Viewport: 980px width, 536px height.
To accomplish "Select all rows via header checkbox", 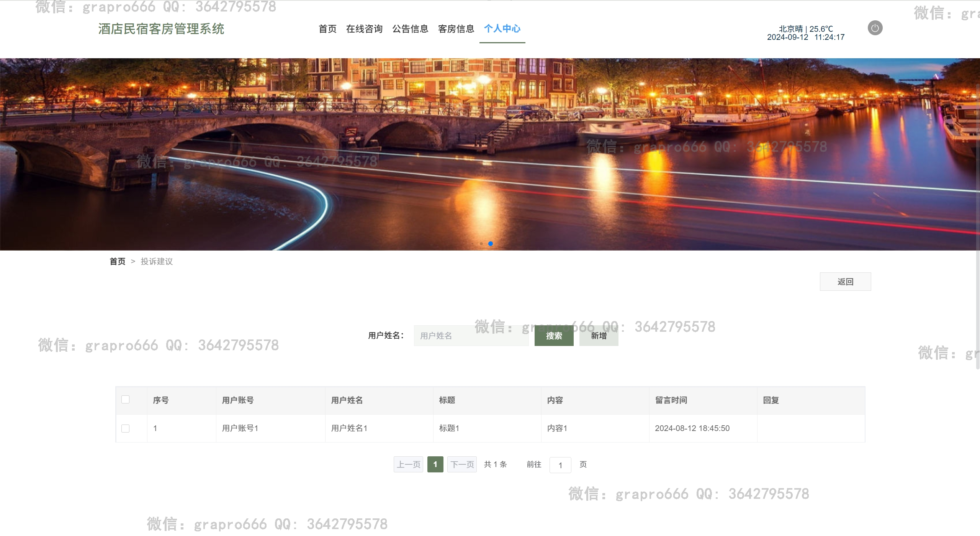I will 125,400.
